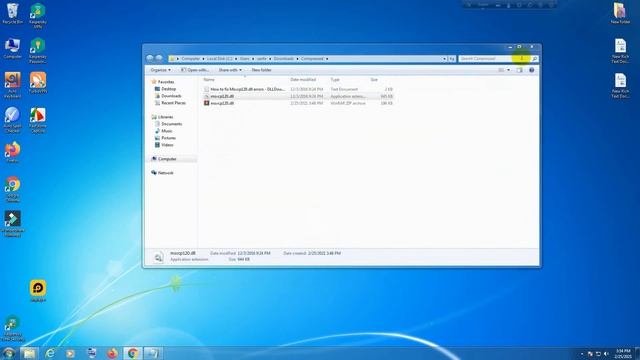Viewport: 640px width, 360px height.
Task: Refresh the address bar location
Action: coord(452,59)
